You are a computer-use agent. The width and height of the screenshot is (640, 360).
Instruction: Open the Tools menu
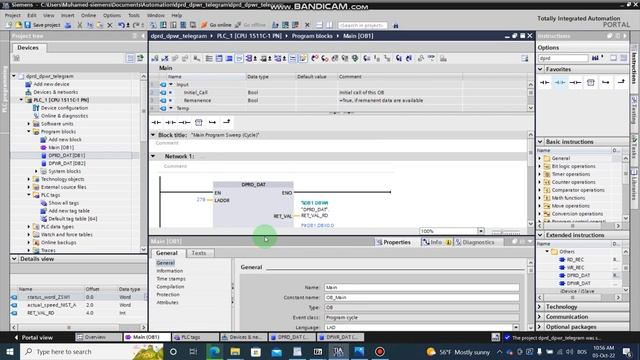tap(134, 15)
